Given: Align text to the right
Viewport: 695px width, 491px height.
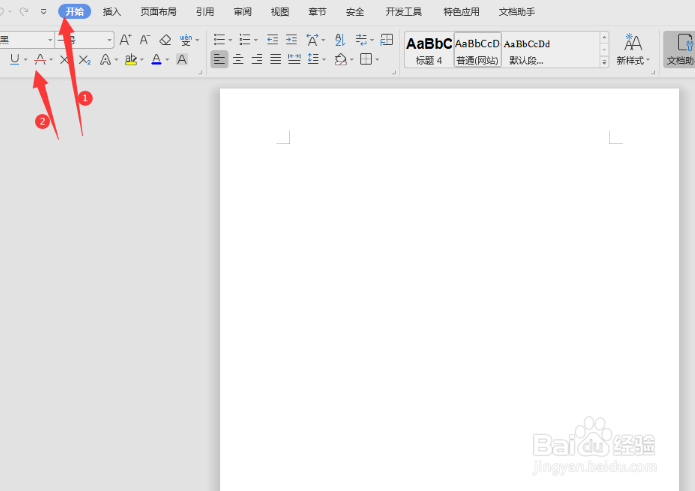Looking at the screenshot, I should [257, 59].
